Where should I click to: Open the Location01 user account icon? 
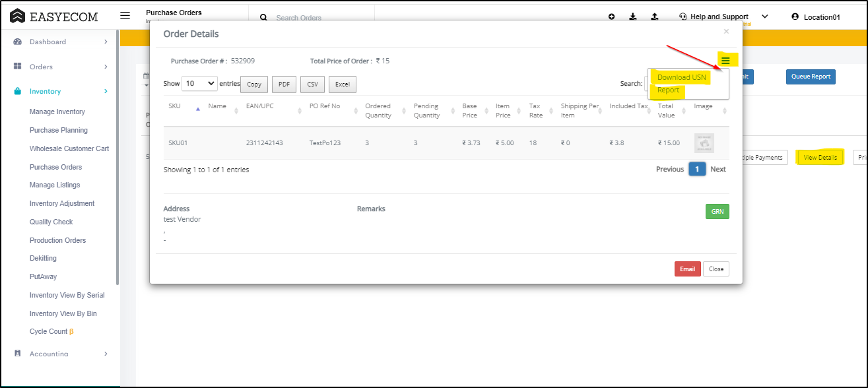point(795,17)
